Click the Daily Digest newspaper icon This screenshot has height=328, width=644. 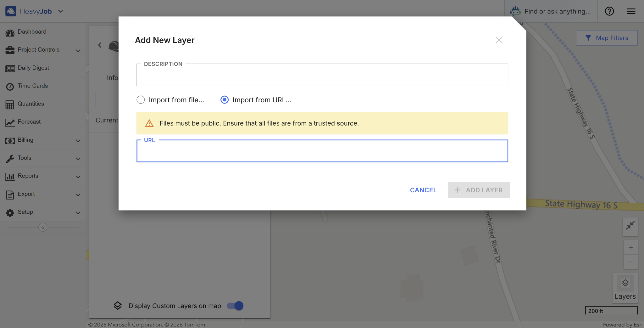[10, 68]
